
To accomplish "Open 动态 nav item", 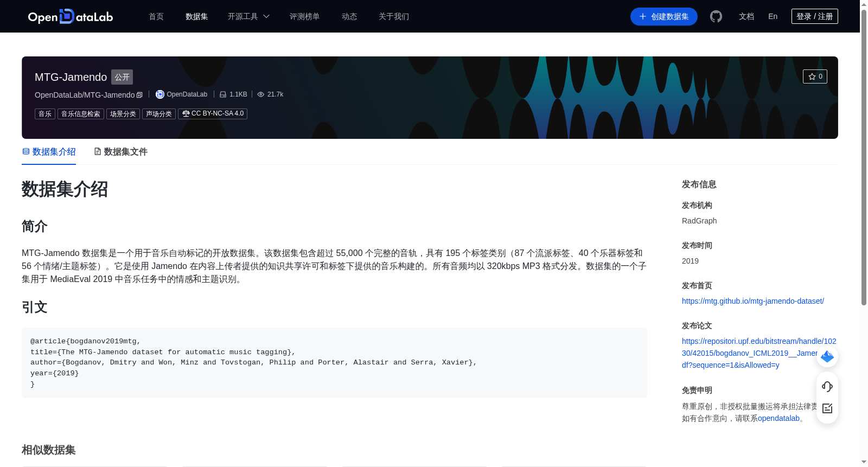I will [x=349, y=17].
